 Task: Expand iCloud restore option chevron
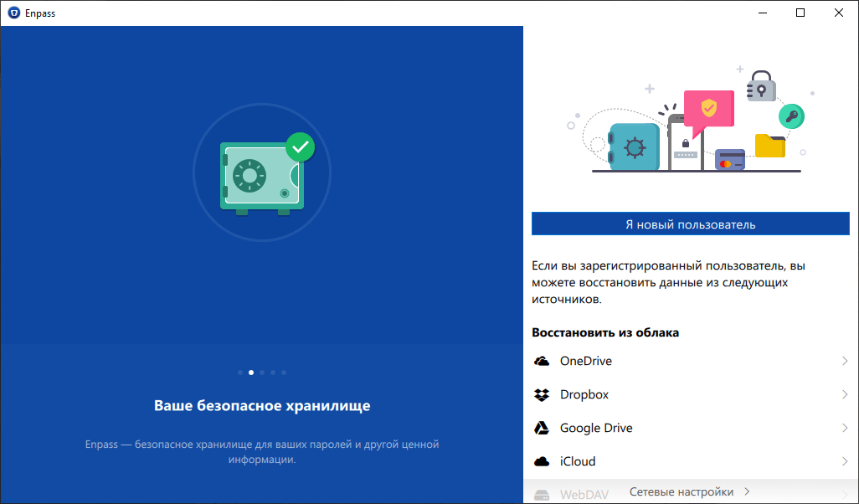844,461
